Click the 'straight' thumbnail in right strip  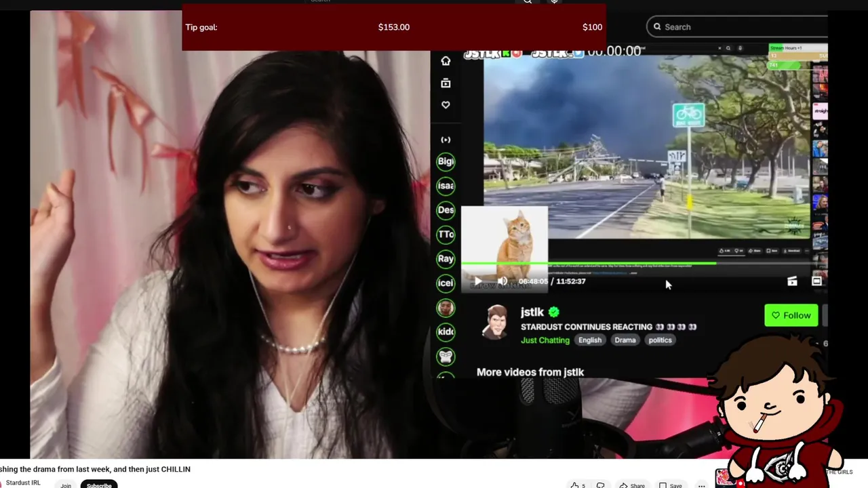click(x=821, y=110)
